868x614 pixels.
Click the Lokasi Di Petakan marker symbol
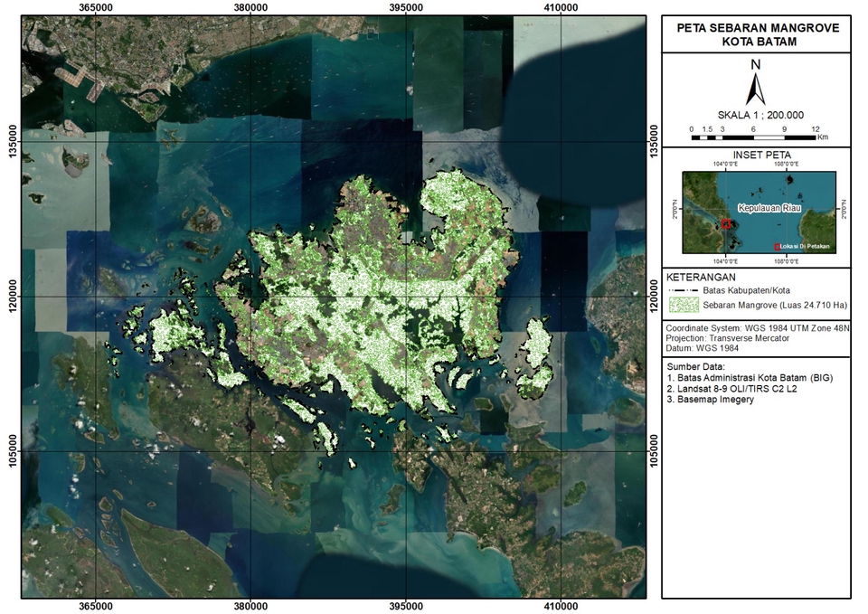(x=777, y=247)
